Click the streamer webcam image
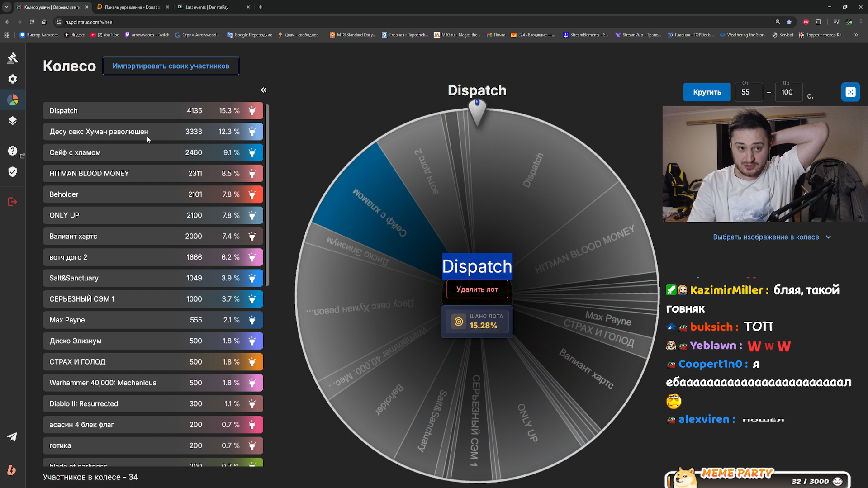The image size is (868, 488). point(765,164)
